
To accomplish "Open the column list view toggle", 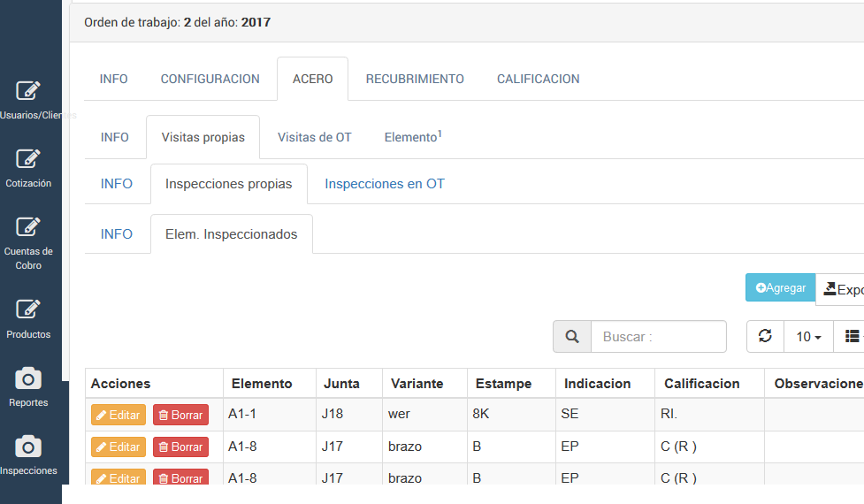I will pyautogui.click(x=852, y=337).
